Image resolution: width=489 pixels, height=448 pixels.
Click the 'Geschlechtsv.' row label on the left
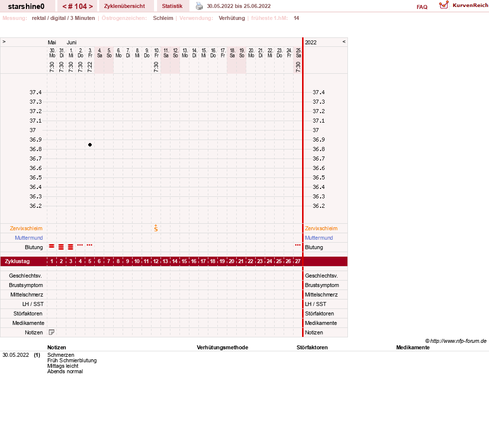(25, 276)
